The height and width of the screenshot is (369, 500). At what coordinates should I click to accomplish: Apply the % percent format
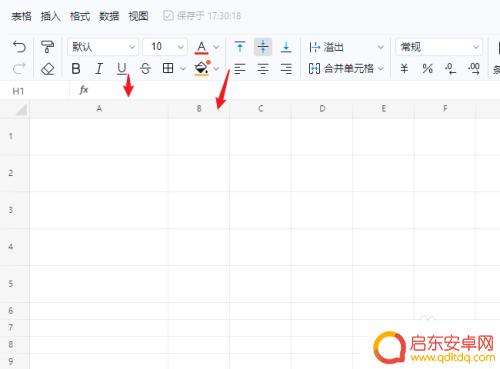click(x=427, y=69)
